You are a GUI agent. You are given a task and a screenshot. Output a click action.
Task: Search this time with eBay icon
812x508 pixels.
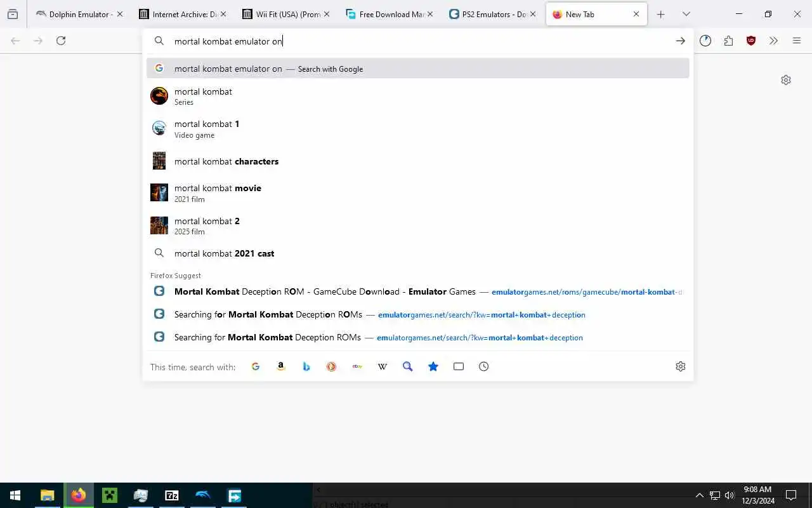357,366
